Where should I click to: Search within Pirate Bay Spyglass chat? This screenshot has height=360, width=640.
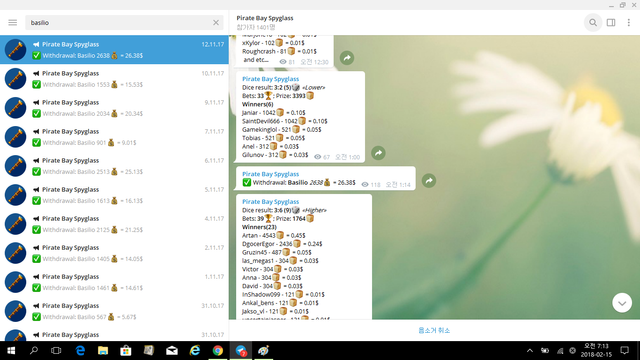pos(593,22)
